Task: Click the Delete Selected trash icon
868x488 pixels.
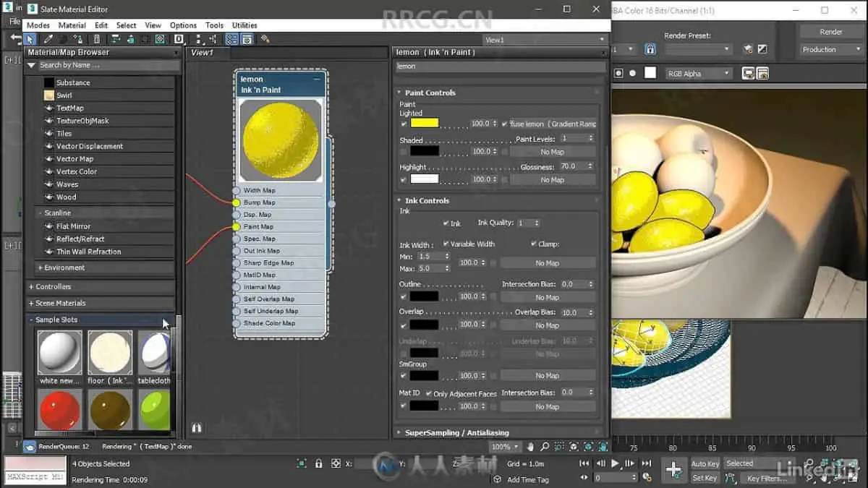Action: (97, 39)
